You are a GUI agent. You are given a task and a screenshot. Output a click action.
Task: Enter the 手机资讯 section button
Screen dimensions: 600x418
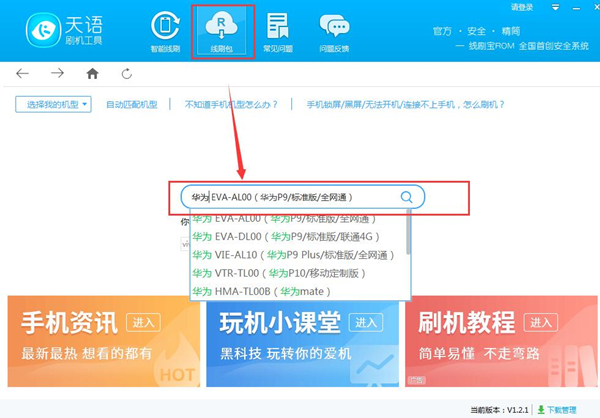tap(143, 321)
